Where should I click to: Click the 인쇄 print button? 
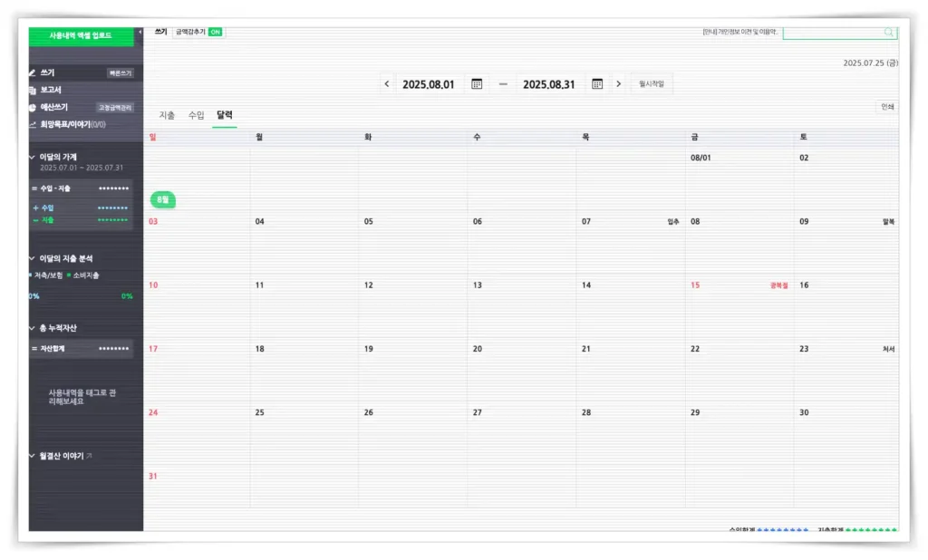click(x=887, y=107)
